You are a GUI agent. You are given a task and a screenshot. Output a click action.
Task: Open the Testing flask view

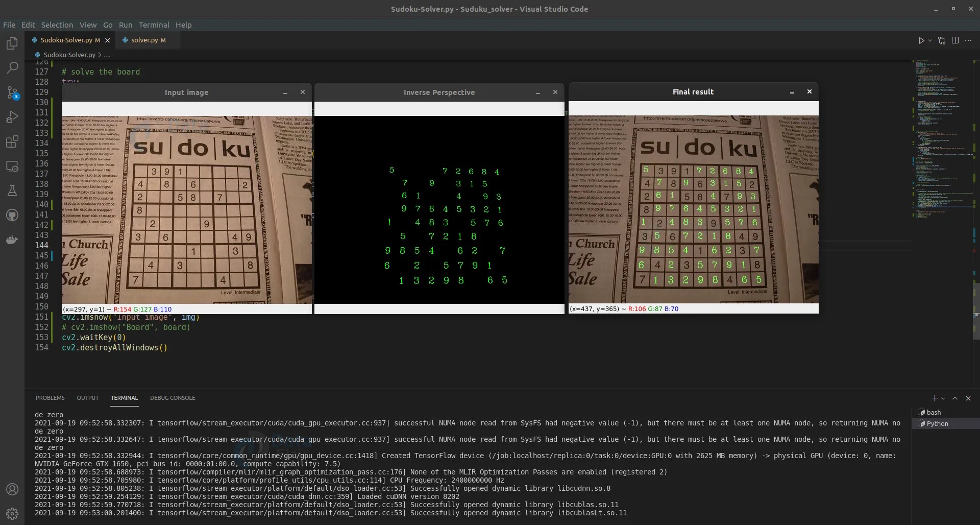point(12,190)
